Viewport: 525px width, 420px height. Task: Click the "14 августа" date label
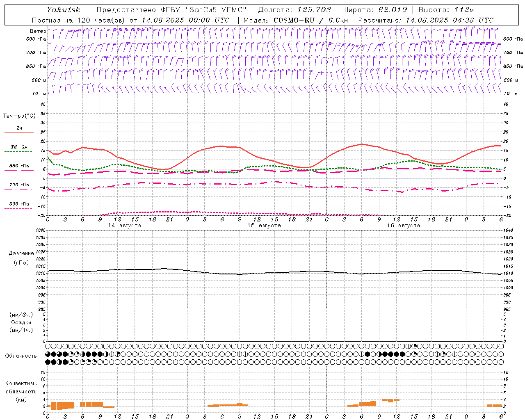pos(125,226)
